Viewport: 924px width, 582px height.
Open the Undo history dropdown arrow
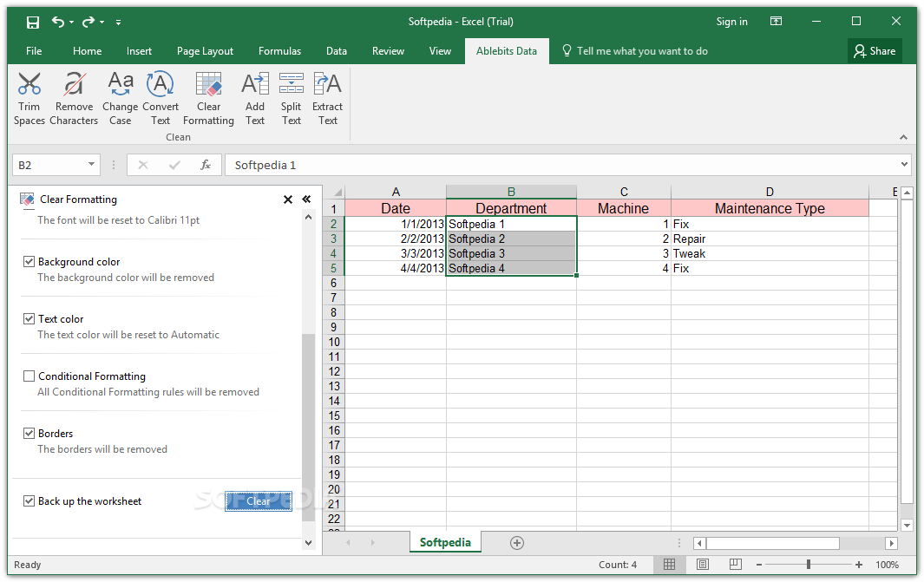71,23
